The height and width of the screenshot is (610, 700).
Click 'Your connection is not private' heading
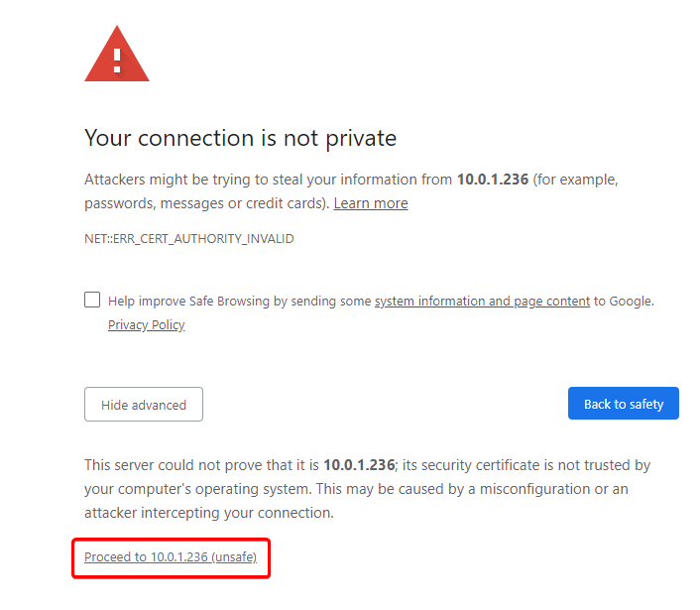241,138
